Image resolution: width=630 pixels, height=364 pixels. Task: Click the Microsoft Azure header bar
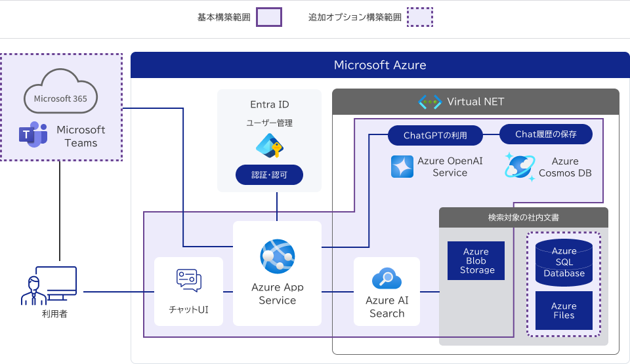[x=380, y=65]
